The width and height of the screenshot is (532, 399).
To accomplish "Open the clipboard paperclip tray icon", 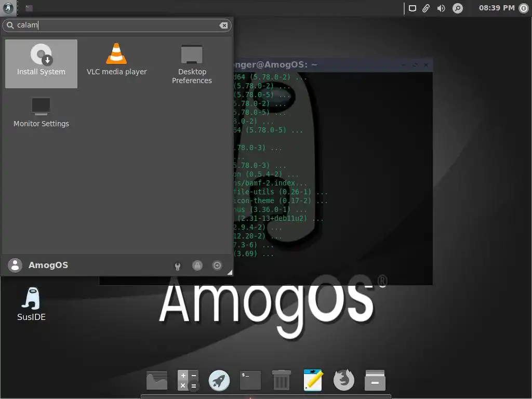I will coord(426,8).
